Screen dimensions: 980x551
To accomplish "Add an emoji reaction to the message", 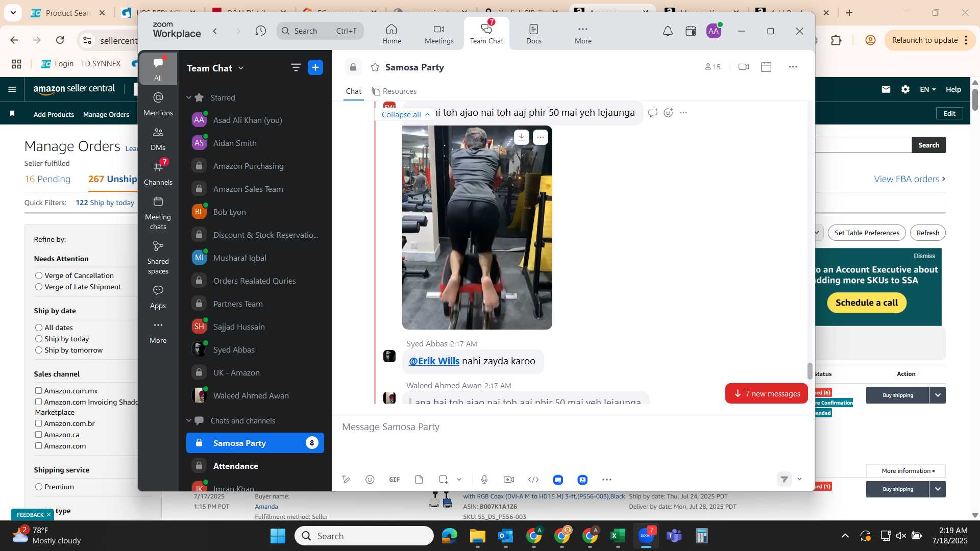I will click(668, 113).
